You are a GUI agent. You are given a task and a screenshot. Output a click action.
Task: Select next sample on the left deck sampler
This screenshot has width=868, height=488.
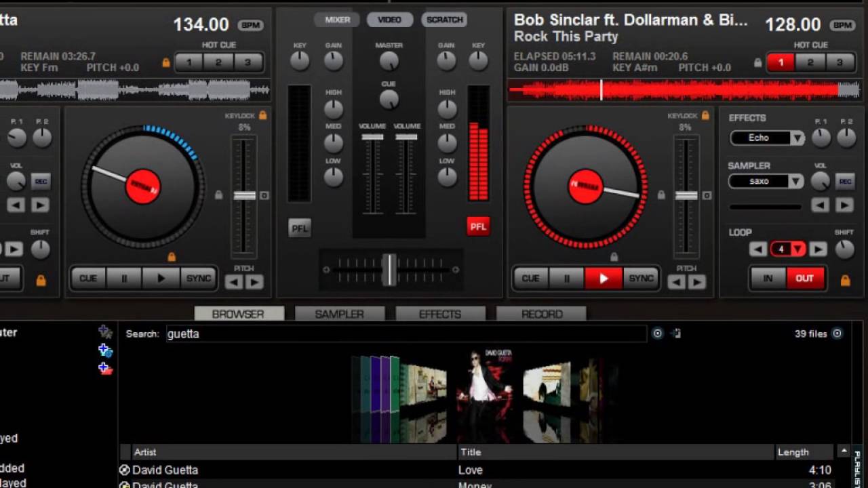[40, 205]
